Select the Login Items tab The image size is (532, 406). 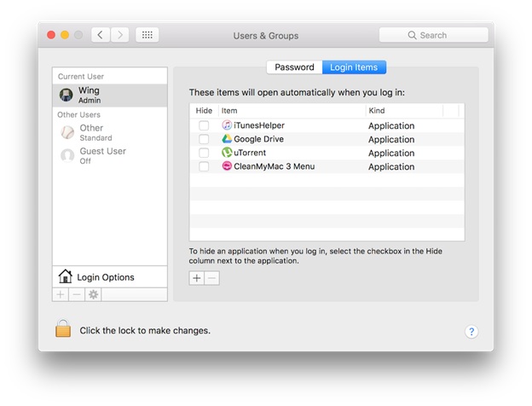click(x=354, y=67)
